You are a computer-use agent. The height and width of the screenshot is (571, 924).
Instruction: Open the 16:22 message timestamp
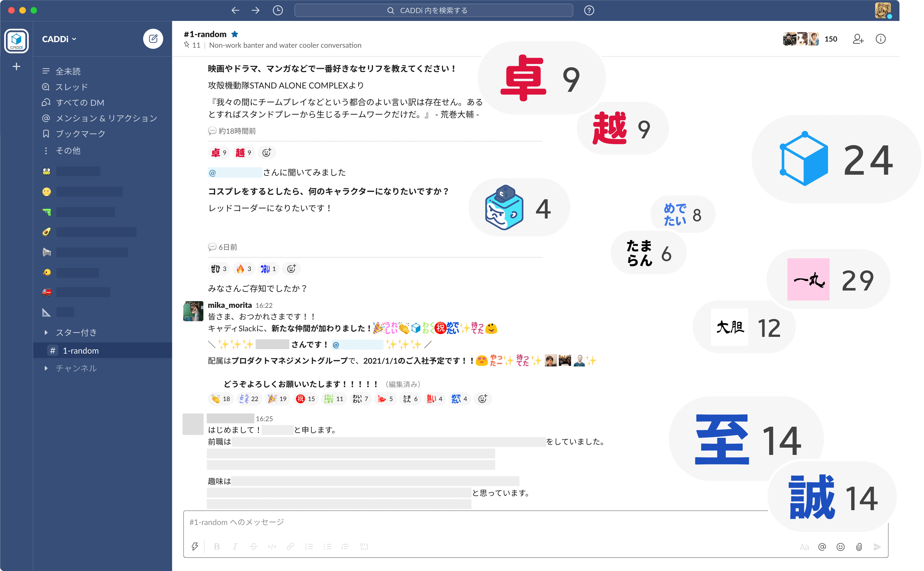(264, 306)
